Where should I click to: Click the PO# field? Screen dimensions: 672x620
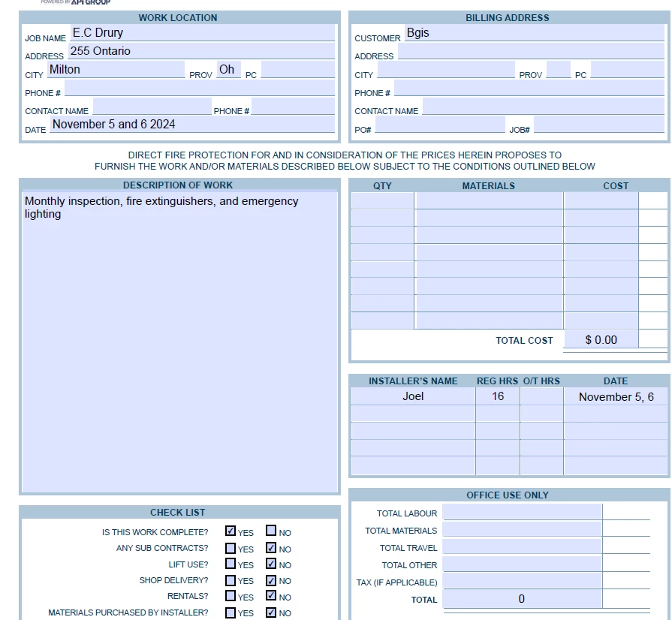click(440, 125)
